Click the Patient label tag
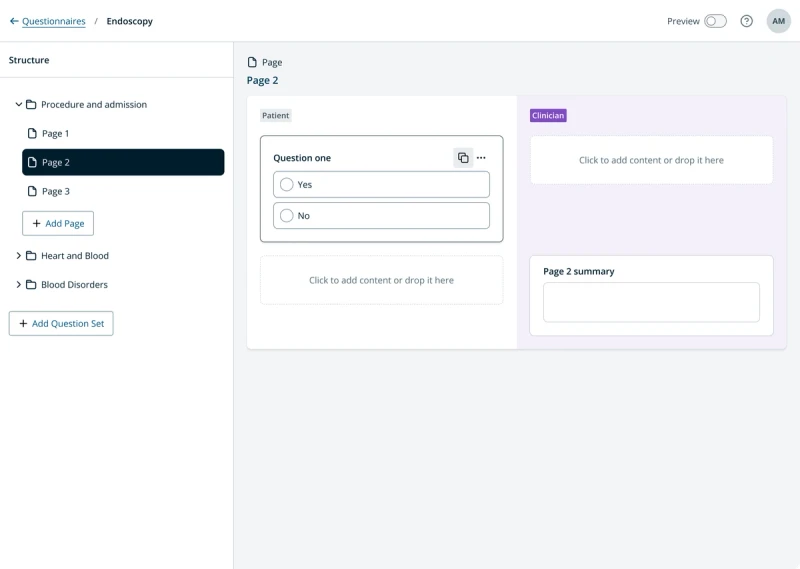Viewport: 800px width, 569px height. click(x=276, y=115)
